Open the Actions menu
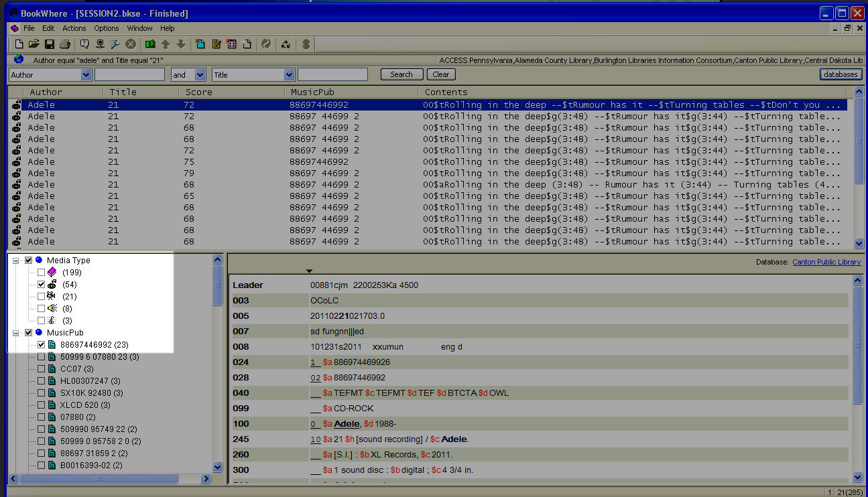 pyautogui.click(x=74, y=28)
